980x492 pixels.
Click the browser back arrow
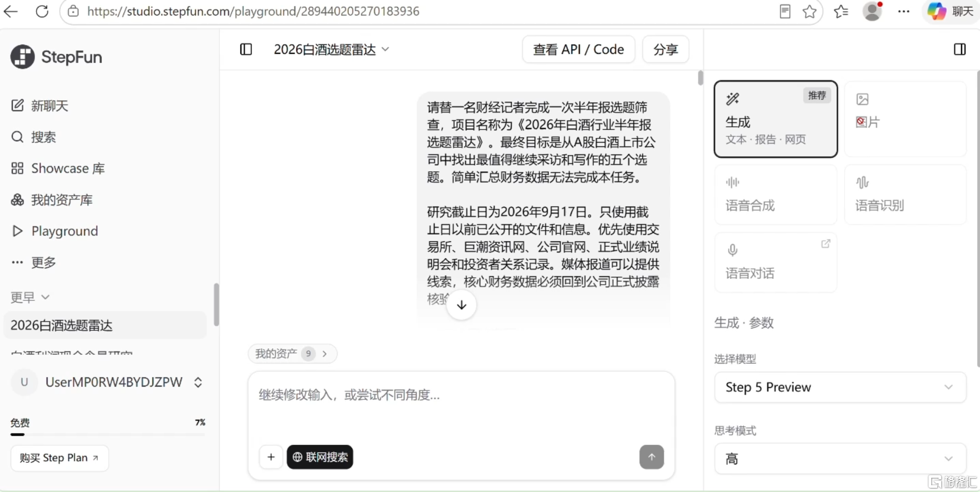click(11, 11)
